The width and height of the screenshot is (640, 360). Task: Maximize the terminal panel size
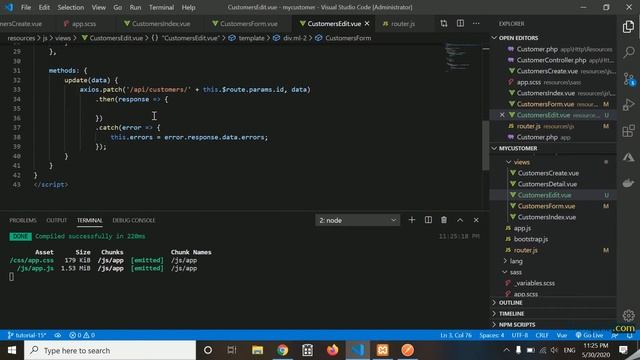(x=460, y=220)
